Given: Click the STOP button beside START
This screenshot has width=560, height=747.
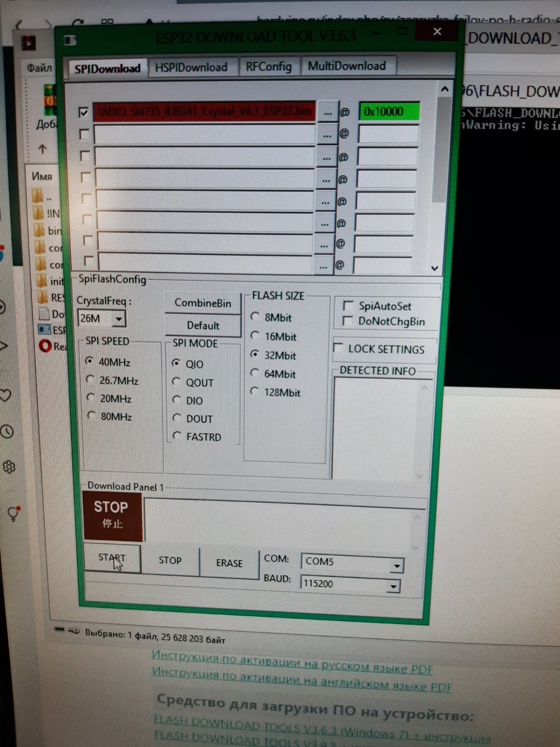Looking at the screenshot, I should click(170, 560).
